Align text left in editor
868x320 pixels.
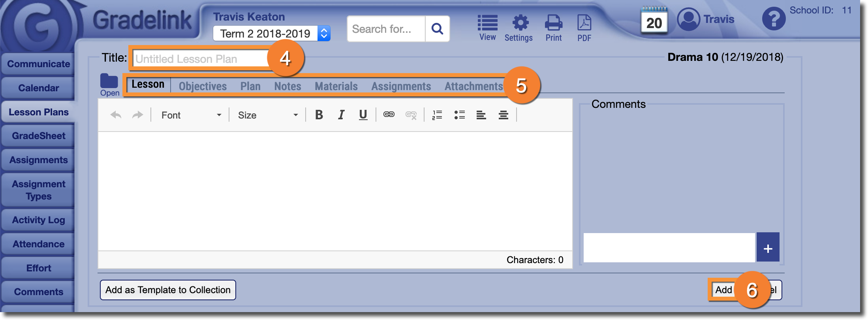[x=481, y=115]
